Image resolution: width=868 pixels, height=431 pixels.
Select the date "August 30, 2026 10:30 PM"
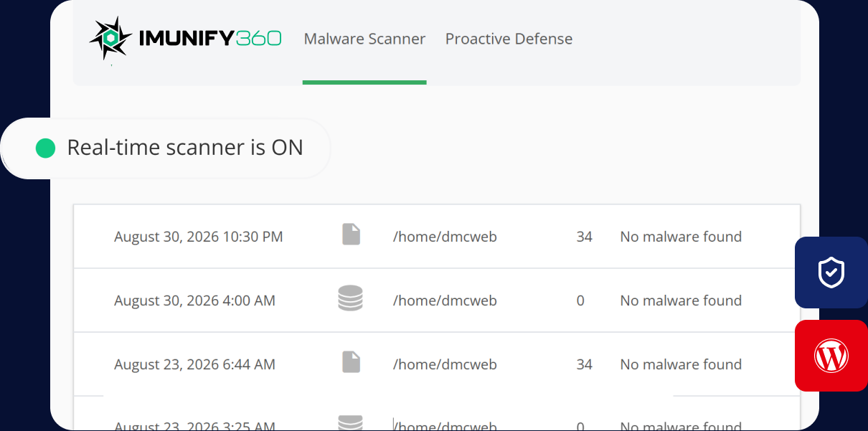(199, 237)
